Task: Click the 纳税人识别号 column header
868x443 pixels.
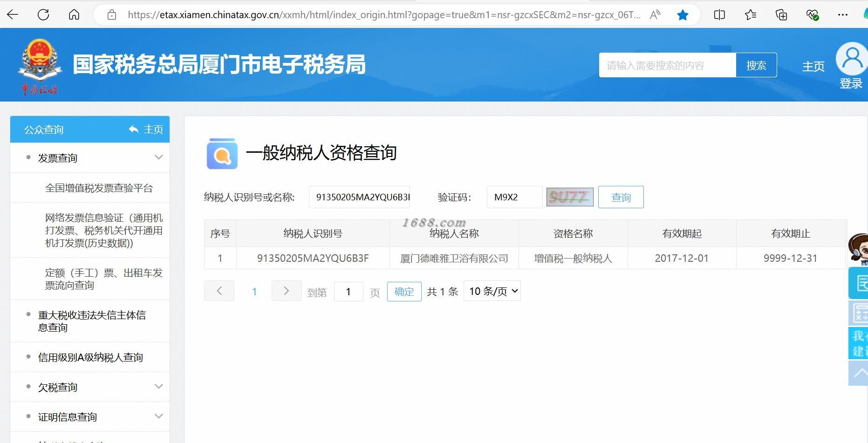Action: 313,233
